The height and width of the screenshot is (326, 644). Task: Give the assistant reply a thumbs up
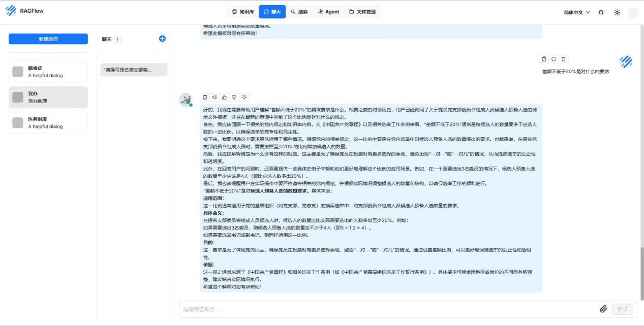pyautogui.click(x=224, y=97)
